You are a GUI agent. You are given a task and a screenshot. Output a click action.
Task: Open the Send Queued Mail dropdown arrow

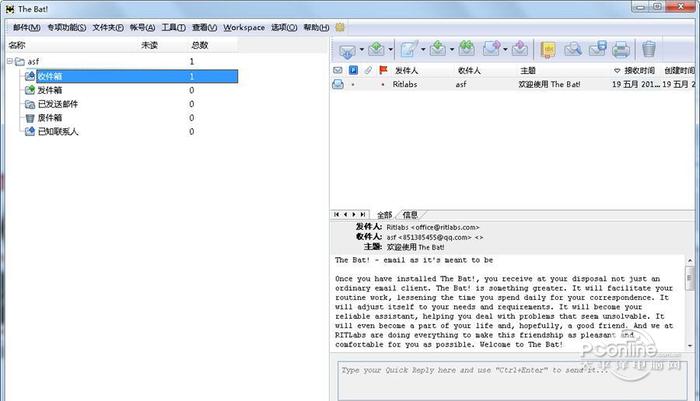(x=391, y=50)
